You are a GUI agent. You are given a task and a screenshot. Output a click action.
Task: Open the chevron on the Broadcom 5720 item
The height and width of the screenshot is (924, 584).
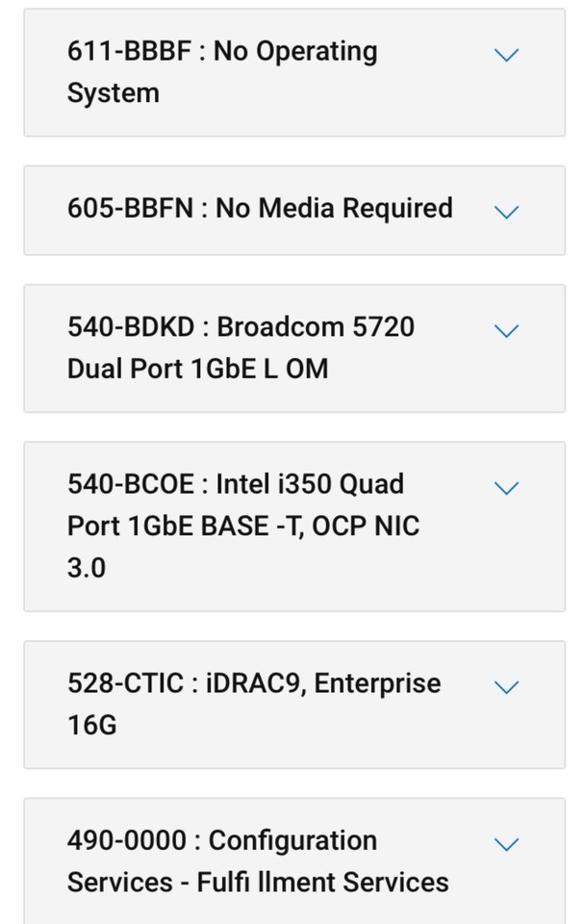tap(507, 331)
